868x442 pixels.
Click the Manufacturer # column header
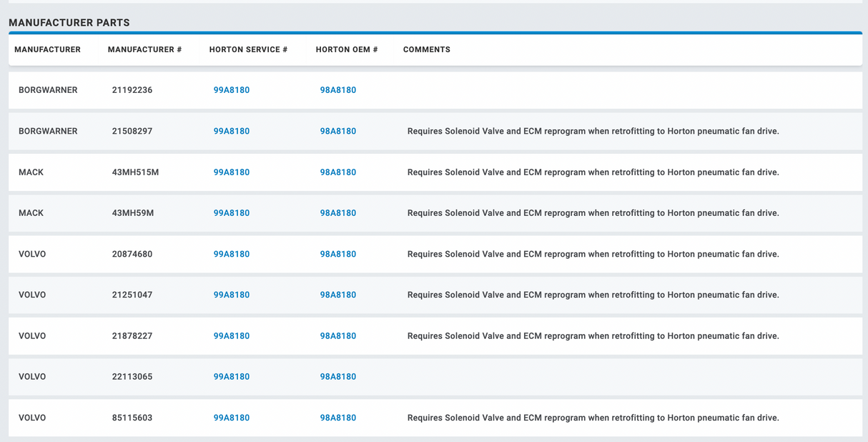[x=144, y=50]
